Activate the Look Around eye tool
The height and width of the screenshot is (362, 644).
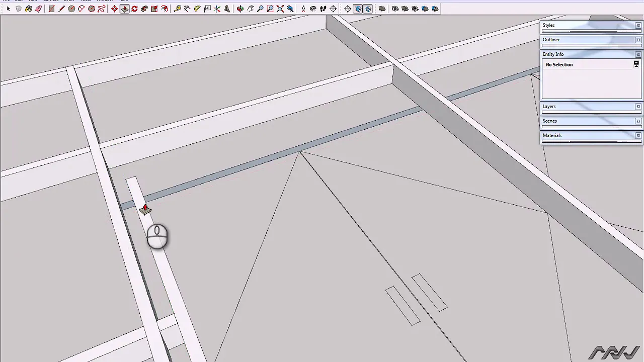click(x=313, y=9)
